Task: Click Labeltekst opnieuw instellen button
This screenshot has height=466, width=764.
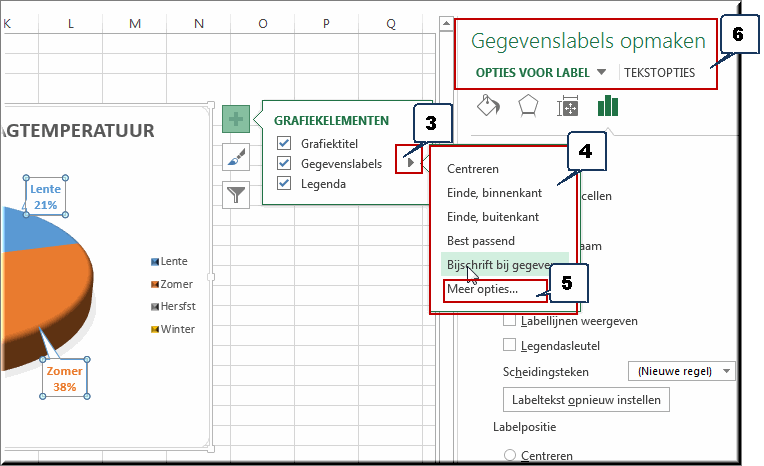Action: click(x=585, y=399)
